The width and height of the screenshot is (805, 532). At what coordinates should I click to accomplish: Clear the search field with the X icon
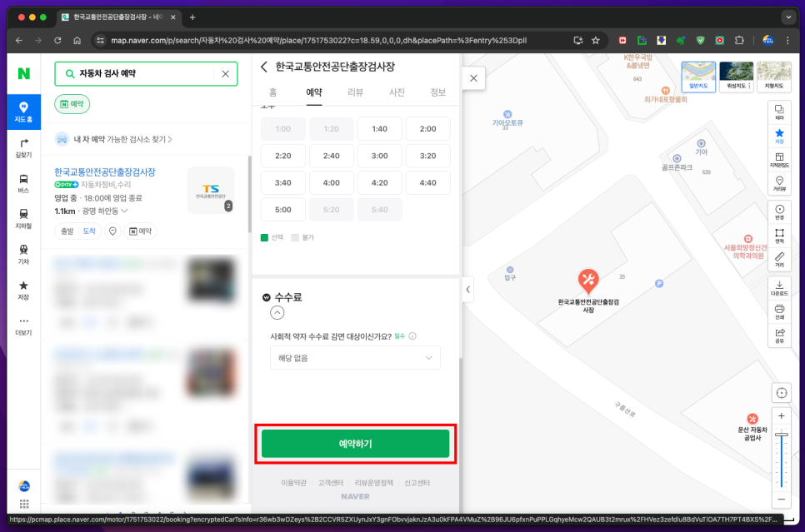[225, 74]
